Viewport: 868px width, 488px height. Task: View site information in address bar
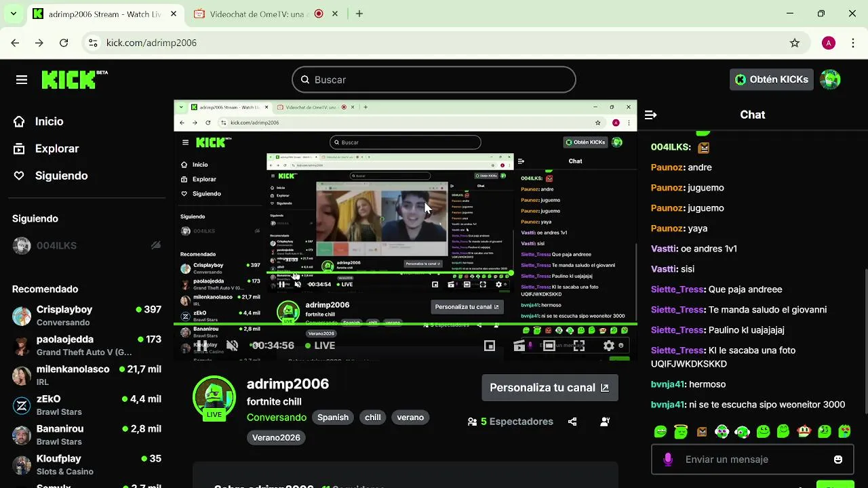pos(94,43)
